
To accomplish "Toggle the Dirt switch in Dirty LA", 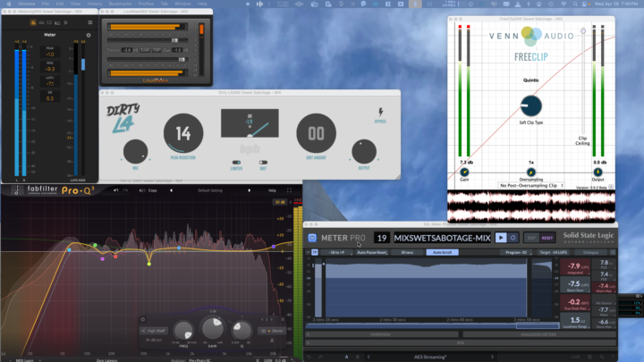I will click(263, 163).
